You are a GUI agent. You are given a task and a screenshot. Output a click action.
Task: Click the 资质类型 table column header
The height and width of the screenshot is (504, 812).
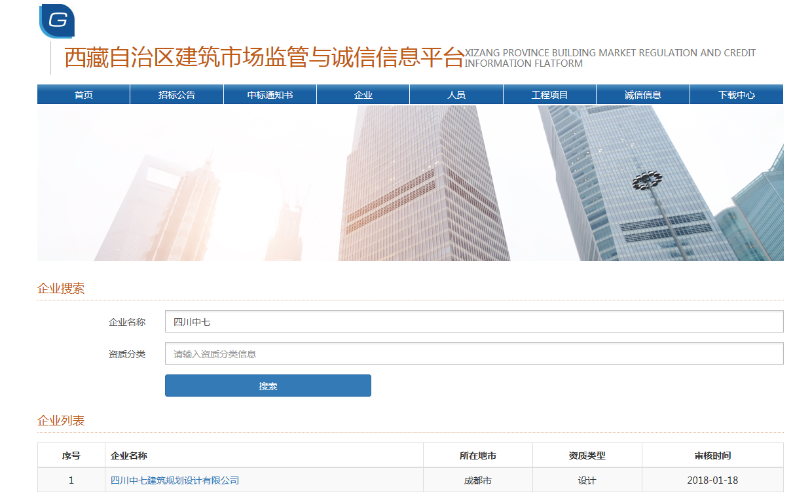[587, 454]
